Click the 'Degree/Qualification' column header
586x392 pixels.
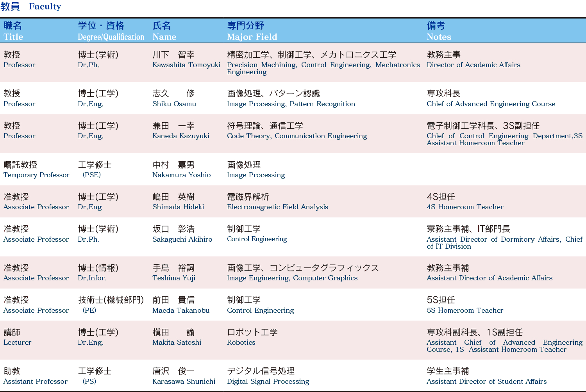coord(111,37)
